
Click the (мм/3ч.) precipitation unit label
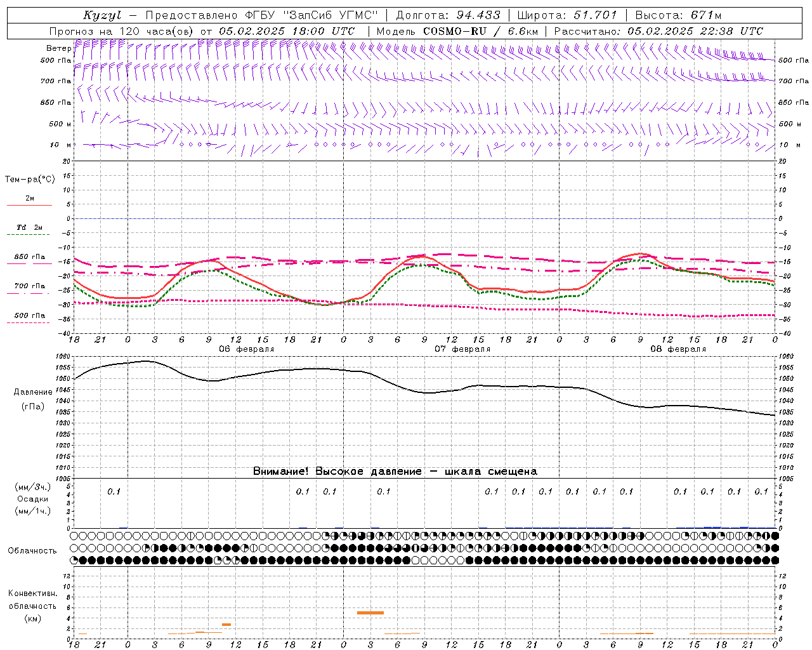(x=33, y=487)
